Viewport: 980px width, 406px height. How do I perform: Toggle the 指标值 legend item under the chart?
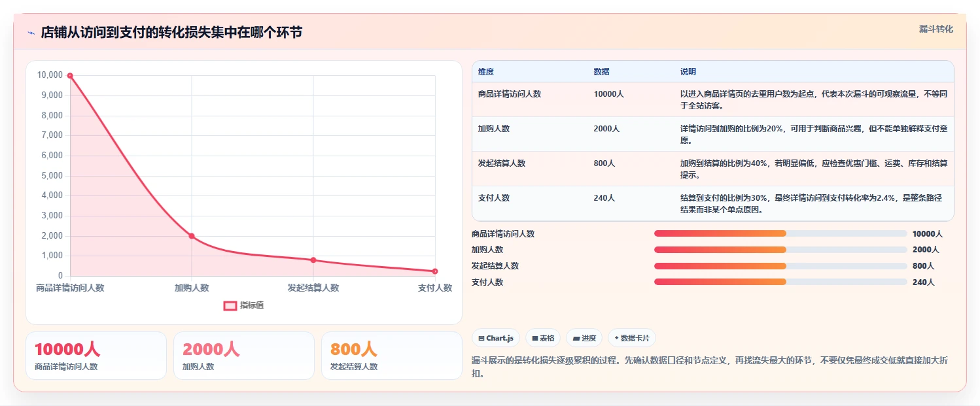click(x=244, y=305)
